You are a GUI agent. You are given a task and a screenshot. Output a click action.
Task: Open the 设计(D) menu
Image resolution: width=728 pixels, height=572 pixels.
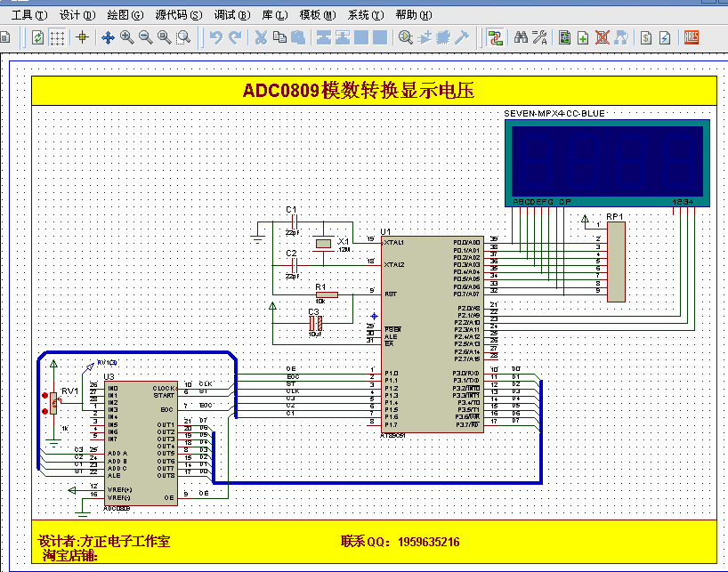point(77,15)
